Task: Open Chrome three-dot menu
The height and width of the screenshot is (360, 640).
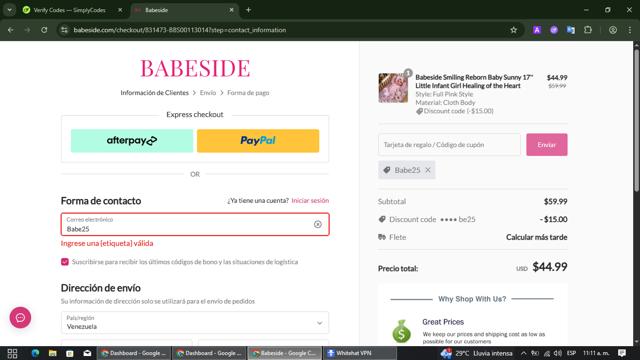Action: (630, 30)
